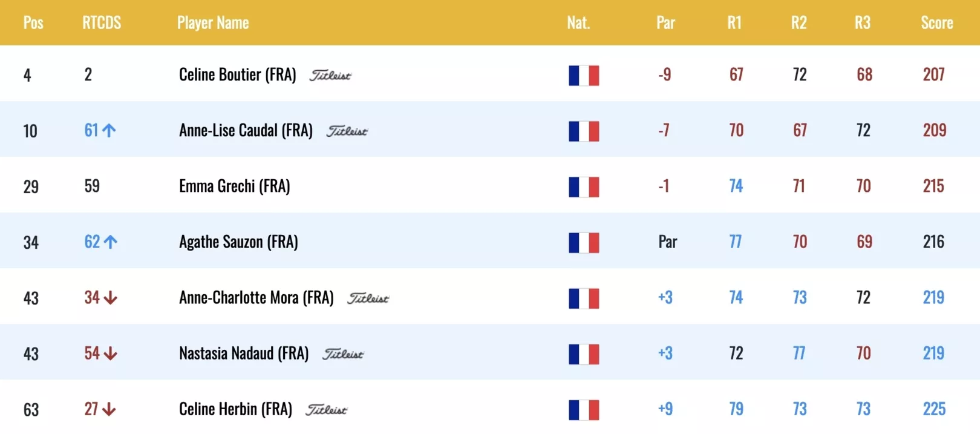
Task: Click the R3 column header
Action: point(863,23)
